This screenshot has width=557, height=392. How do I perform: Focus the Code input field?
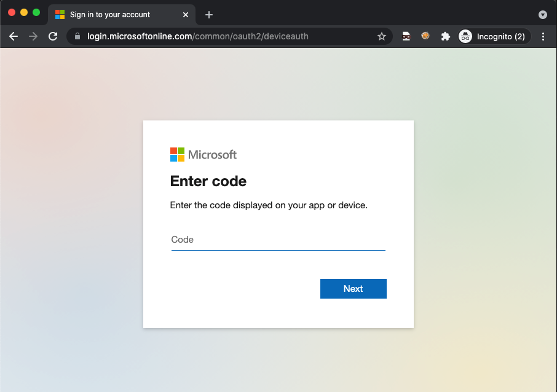coord(278,240)
